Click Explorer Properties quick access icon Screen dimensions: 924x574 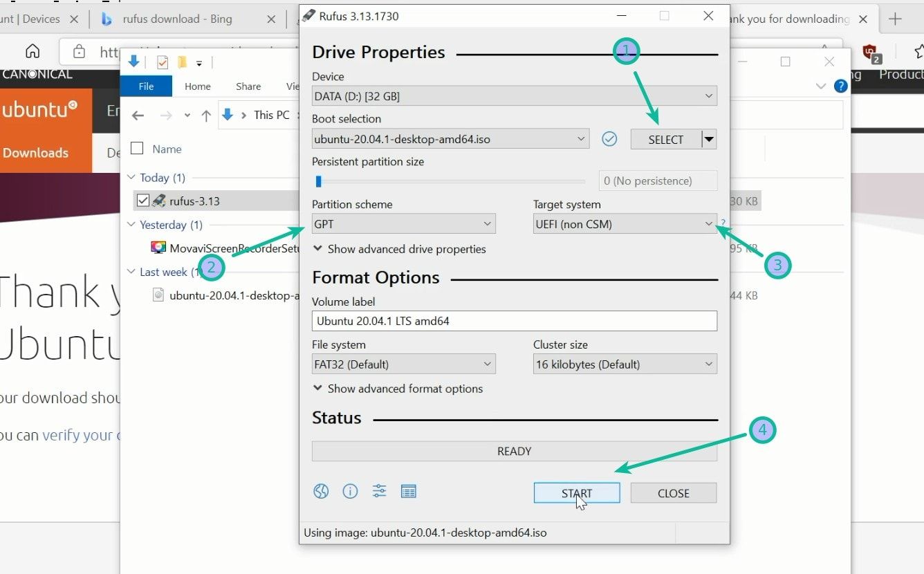click(x=163, y=63)
